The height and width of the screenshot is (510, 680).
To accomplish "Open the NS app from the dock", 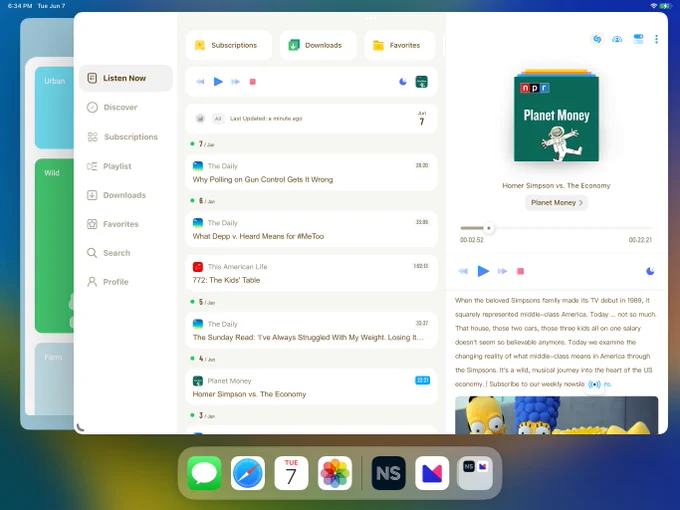I will pos(388,473).
